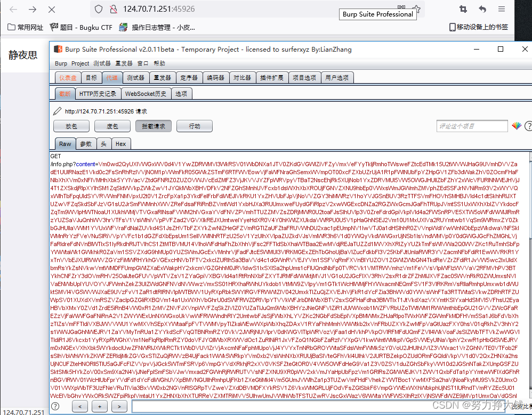This screenshot has height=415, width=532.
Task: Open the 测试器 menu in the menu bar
Action: pos(102,63)
